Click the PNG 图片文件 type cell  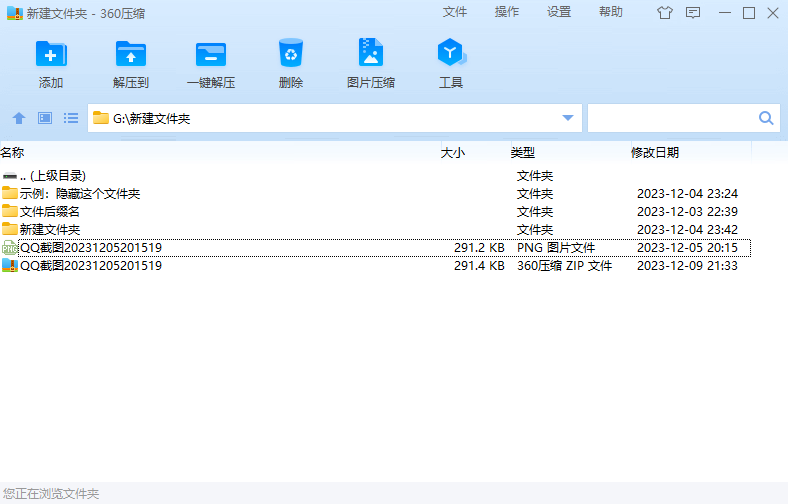point(556,248)
